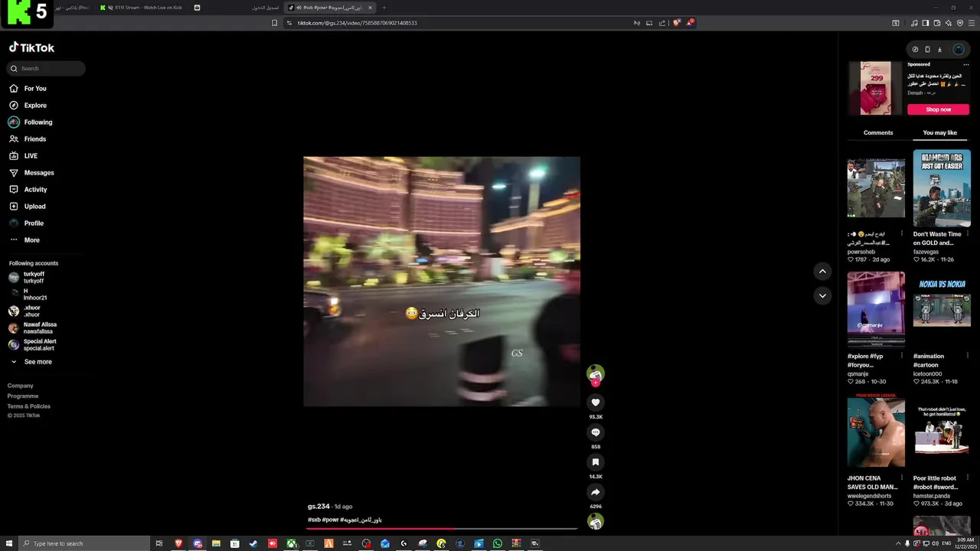Open a new browser tab
980x551 pixels.
pos(384,8)
